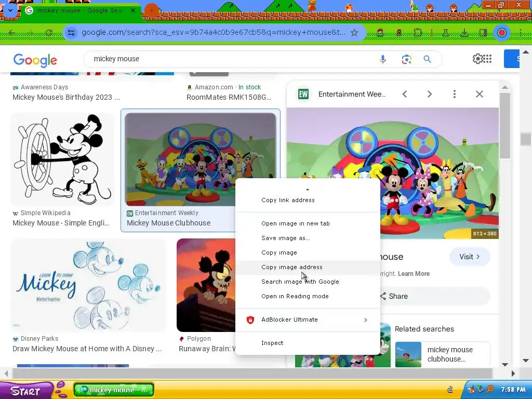Open the Google apps grid icon
This screenshot has height=399, width=532.
pos(487,59)
